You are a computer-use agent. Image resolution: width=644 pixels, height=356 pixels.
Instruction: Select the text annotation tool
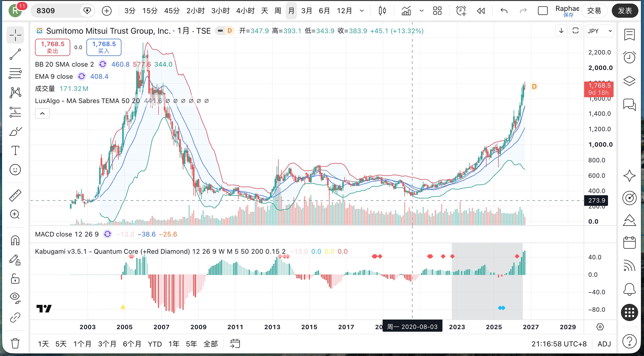(15, 150)
